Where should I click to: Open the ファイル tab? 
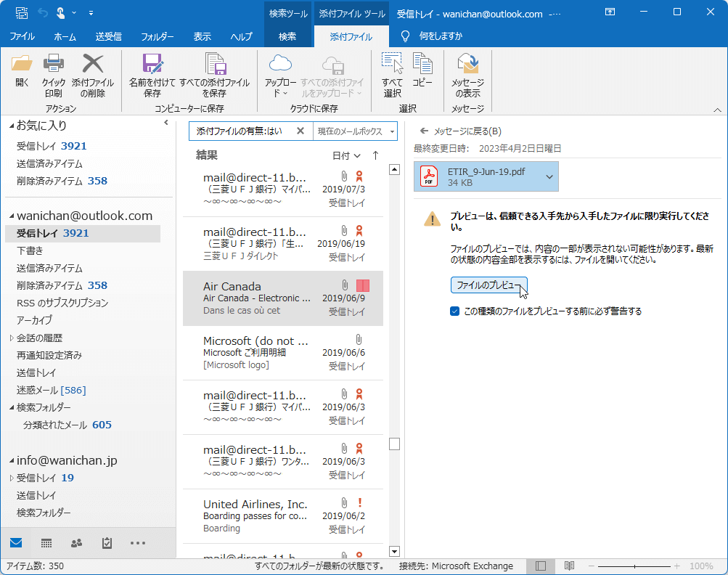click(22, 36)
